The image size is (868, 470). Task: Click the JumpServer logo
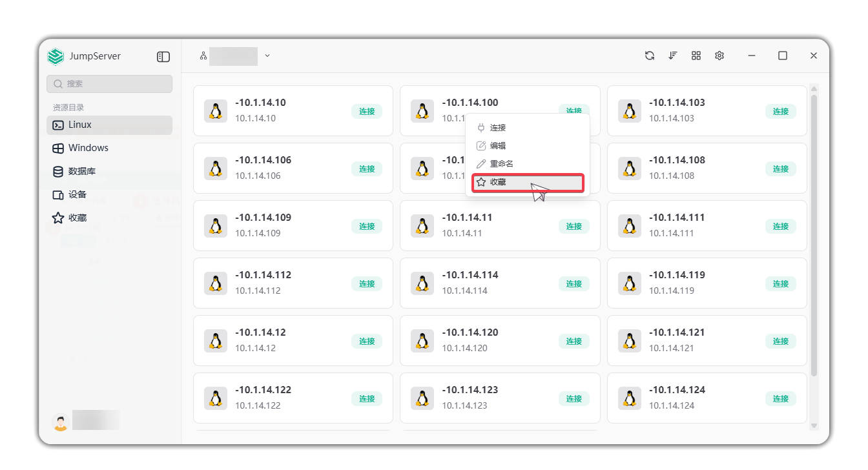56,57
